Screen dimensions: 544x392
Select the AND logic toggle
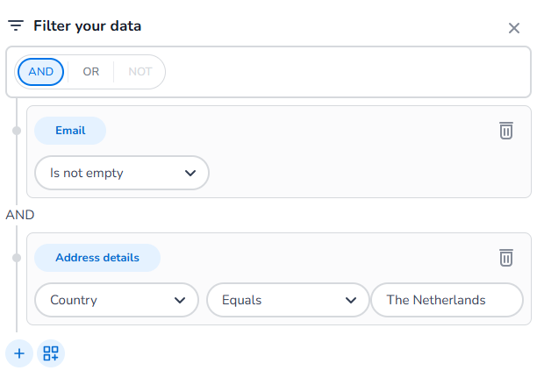(x=40, y=72)
